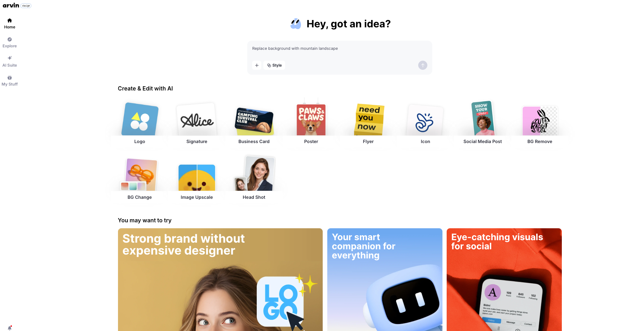The height and width of the screenshot is (331, 644).
Task: Select the Logo creation tool
Action: coord(140,123)
